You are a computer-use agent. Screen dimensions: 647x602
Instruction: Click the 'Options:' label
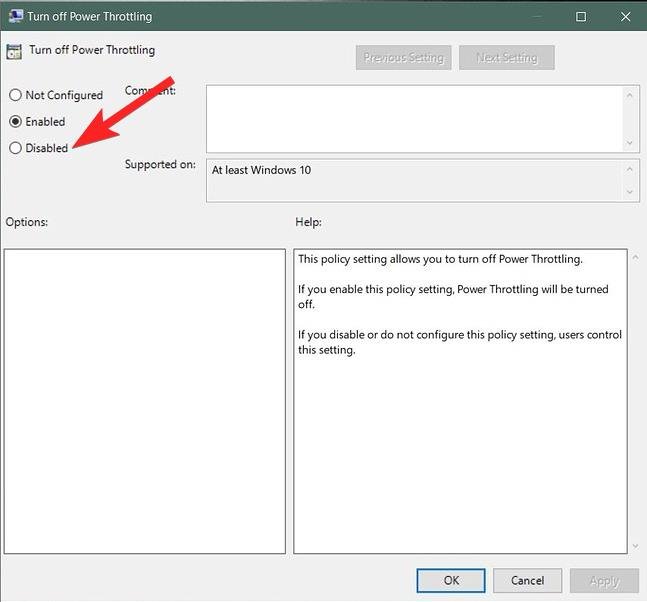click(x=27, y=222)
